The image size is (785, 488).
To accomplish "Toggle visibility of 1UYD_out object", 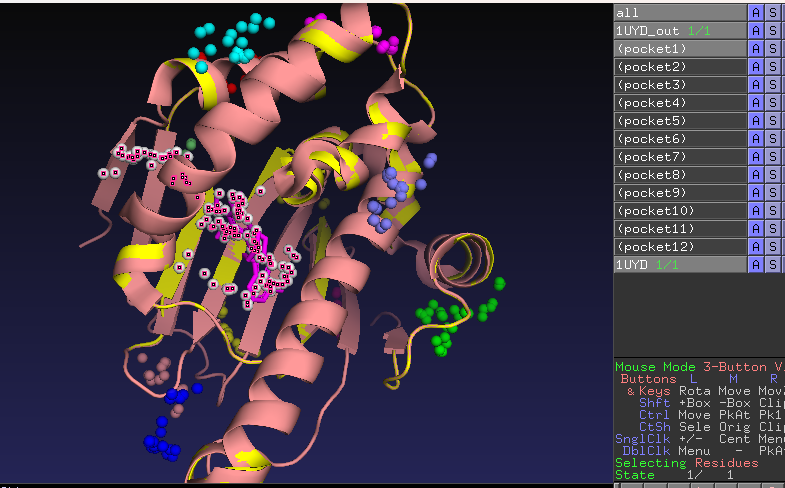I will click(x=680, y=30).
